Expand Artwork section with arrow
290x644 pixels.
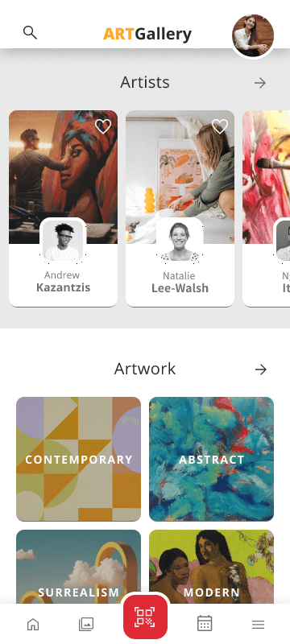[x=261, y=369]
